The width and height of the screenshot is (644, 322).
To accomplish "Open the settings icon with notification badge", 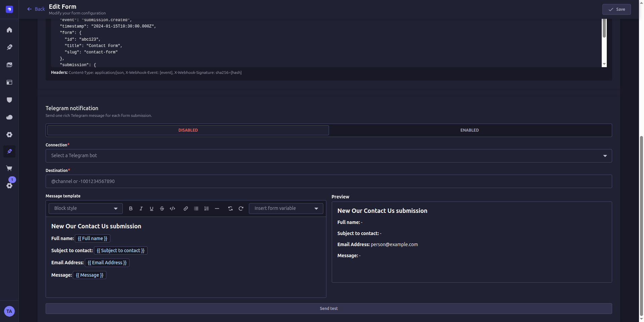I will [9, 185].
